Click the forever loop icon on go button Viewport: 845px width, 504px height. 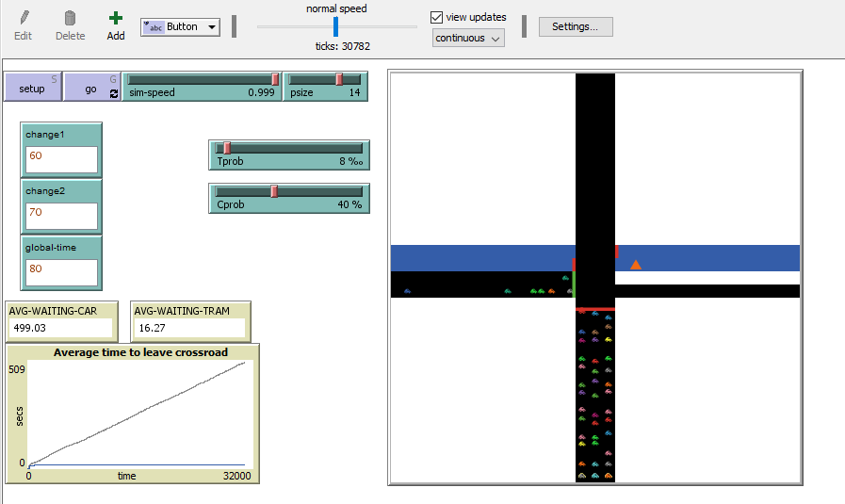point(114,93)
